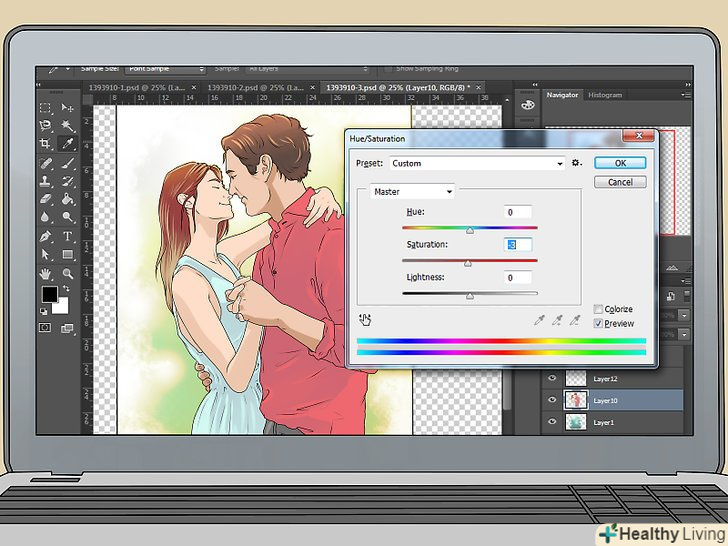Screen dimensions: 728x546
Task: Uncheck the Preview checkbox
Action: click(x=598, y=323)
